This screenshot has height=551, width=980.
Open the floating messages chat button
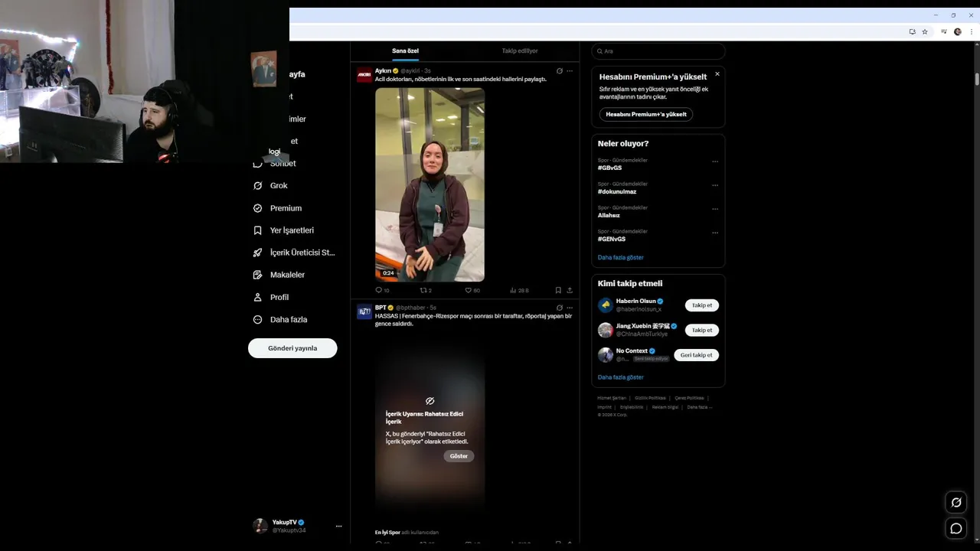point(956,528)
